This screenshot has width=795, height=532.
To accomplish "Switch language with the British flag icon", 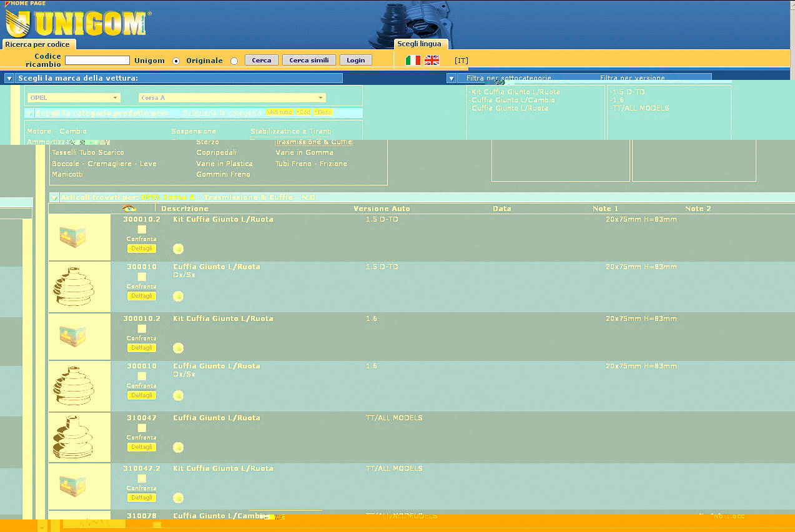I will [x=432, y=60].
